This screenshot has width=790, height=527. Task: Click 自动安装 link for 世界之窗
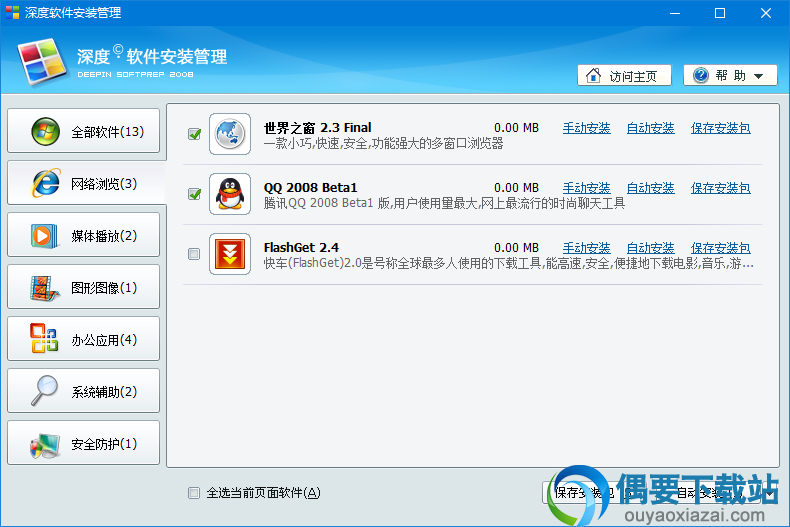(650, 128)
